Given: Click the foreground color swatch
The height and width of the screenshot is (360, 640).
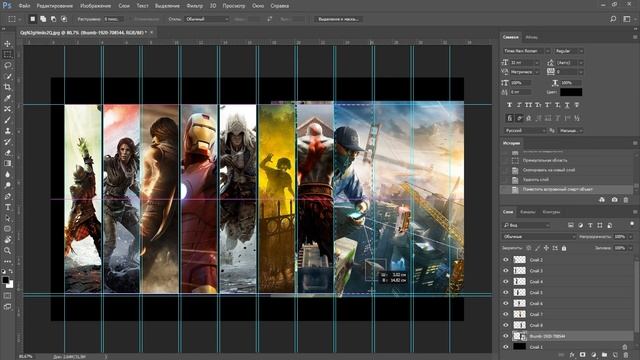Looking at the screenshot, I should (5, 280).
